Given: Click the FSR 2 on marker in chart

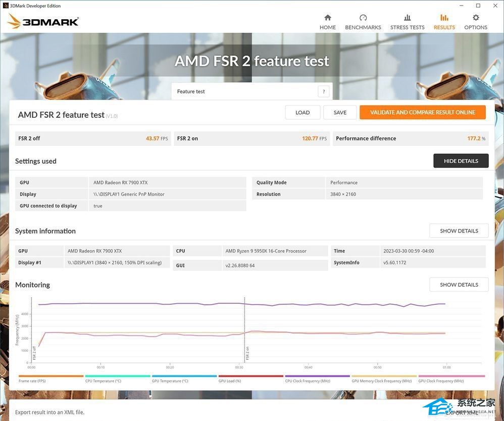Looking at the screenshot, I should [x=247, y=353].
